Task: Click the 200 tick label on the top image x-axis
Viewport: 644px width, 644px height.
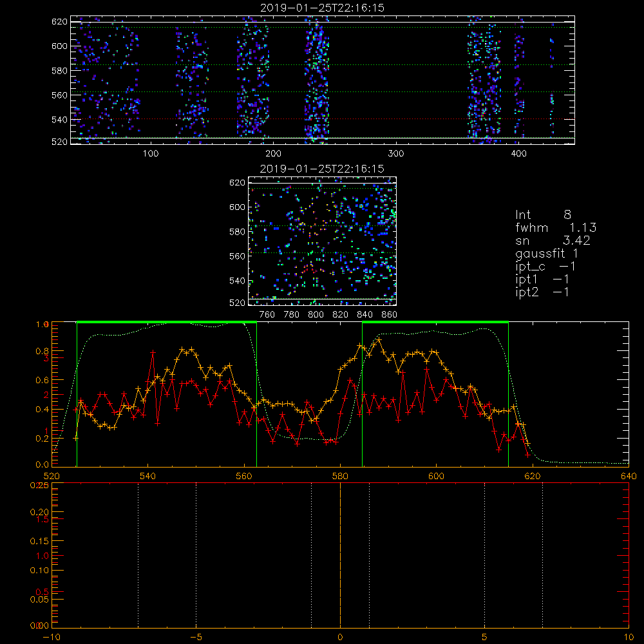Action: [273, 153]
